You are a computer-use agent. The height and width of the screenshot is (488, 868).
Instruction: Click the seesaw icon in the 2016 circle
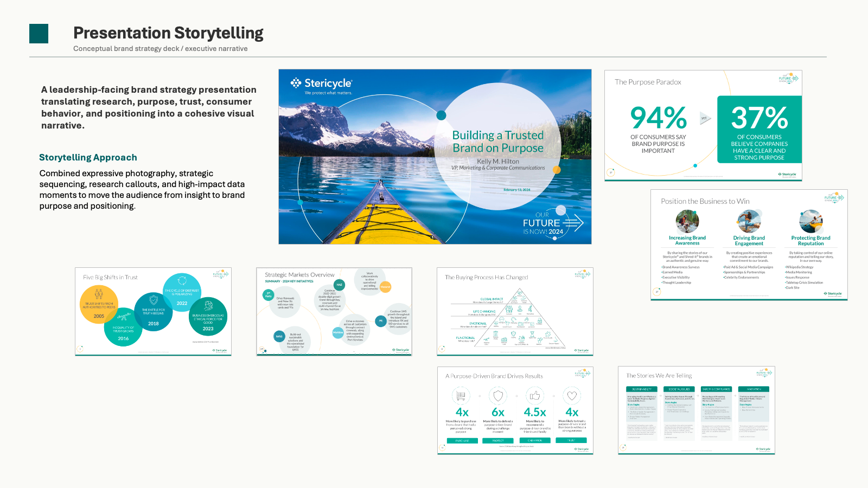coord(123,317)
